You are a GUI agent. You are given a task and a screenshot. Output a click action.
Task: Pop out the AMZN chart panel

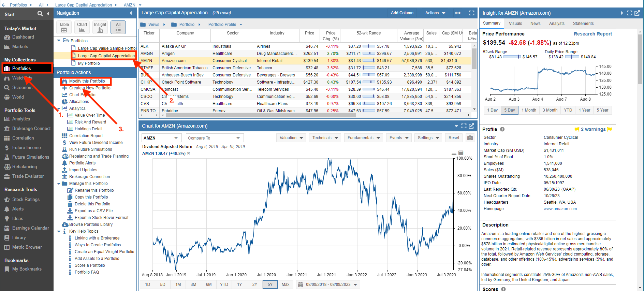coord(471,126)
